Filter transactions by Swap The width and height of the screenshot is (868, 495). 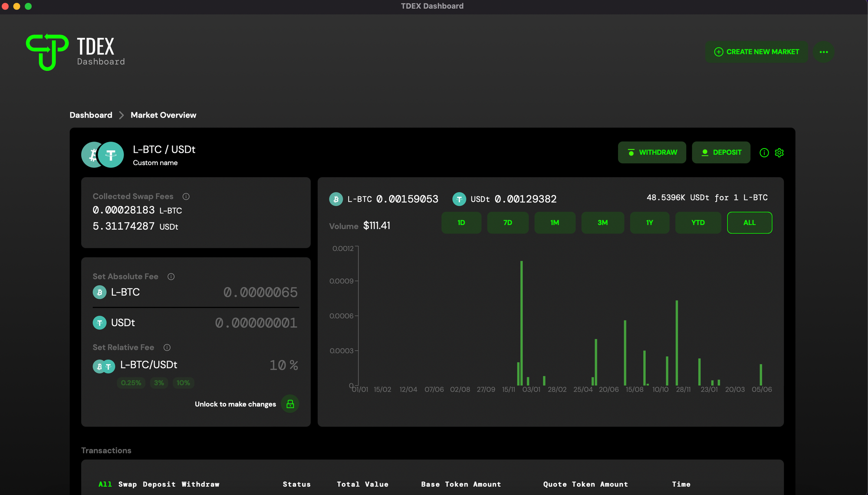(128, 485)
